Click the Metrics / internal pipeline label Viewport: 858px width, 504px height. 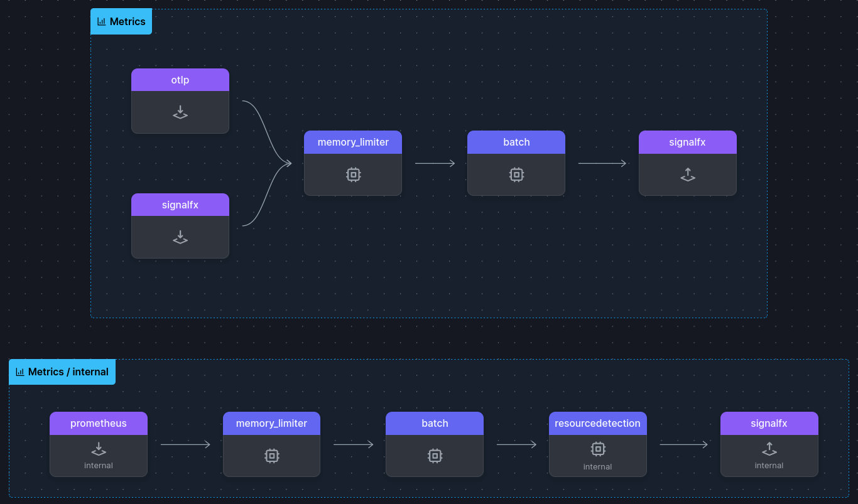point(62,372)
